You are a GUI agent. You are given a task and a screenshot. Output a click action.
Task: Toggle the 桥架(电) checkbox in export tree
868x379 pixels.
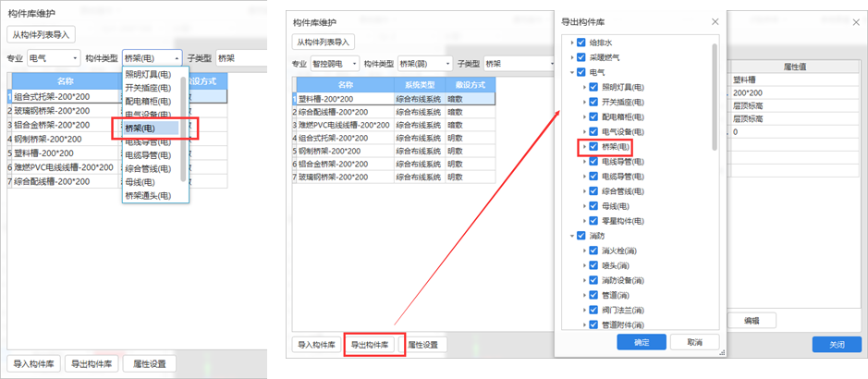pos(593,147)
